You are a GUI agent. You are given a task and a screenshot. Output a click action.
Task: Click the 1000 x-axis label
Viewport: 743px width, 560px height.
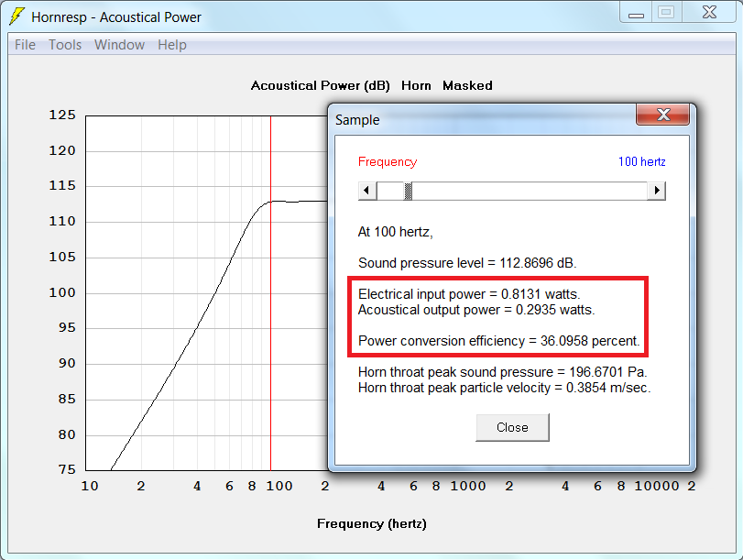coord(467,486)
